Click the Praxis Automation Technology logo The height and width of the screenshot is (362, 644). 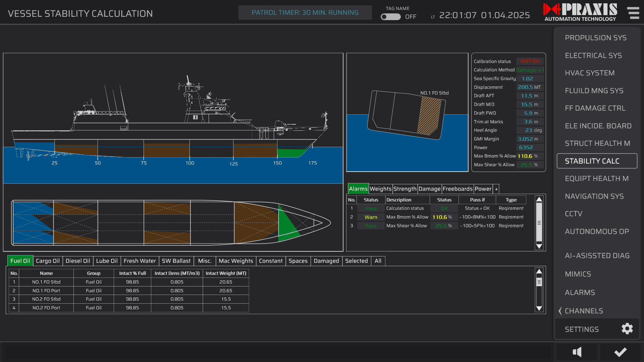tap(580, 12)
